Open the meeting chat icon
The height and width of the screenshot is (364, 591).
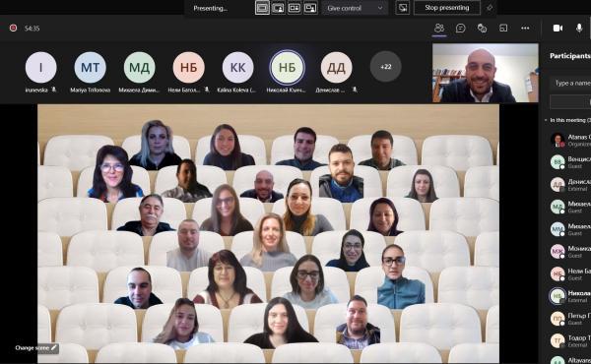point(460,29)
